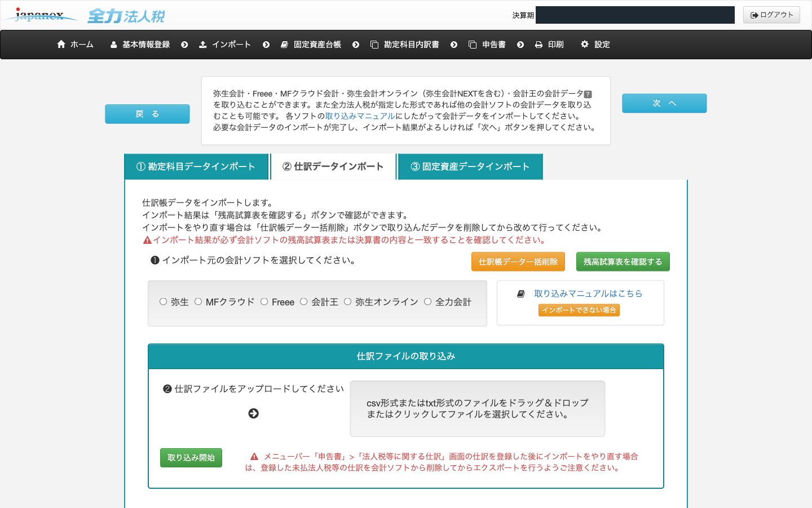Image resolution: width=812 pixels, height=508 pixels.
Task: Open 設定 menu item
Action: (x=595, y=45)
